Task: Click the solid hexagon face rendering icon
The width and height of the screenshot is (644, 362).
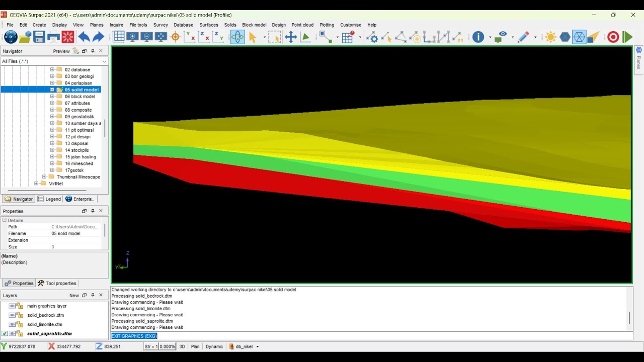Action: [565, 37]
